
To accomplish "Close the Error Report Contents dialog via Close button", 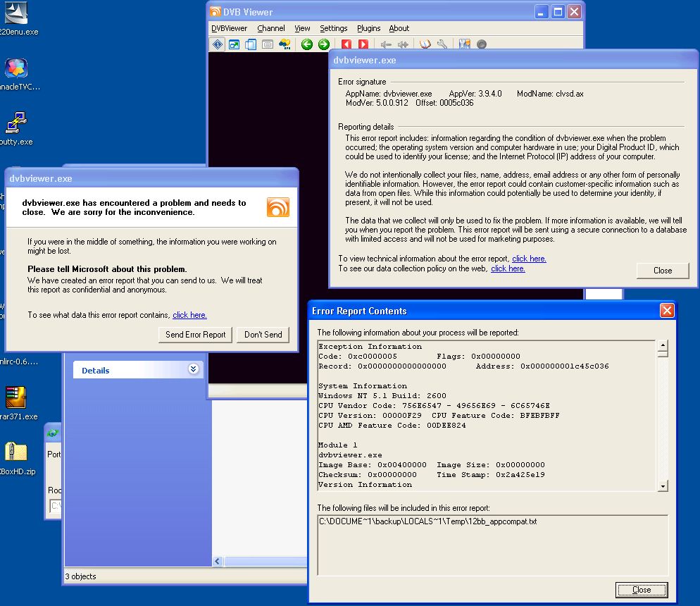I will (x=641, y=590).
